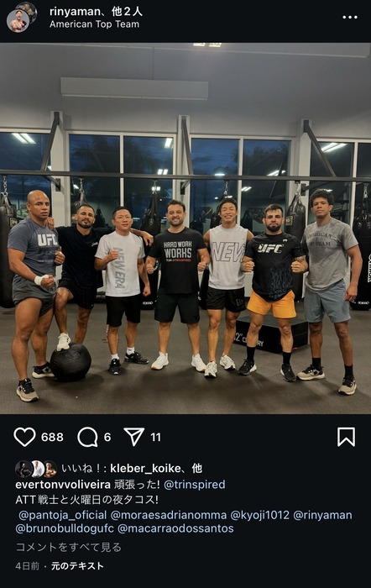371x588 pixels.
Task: View all comments via コメントをすべて見る
Action: 69,547
